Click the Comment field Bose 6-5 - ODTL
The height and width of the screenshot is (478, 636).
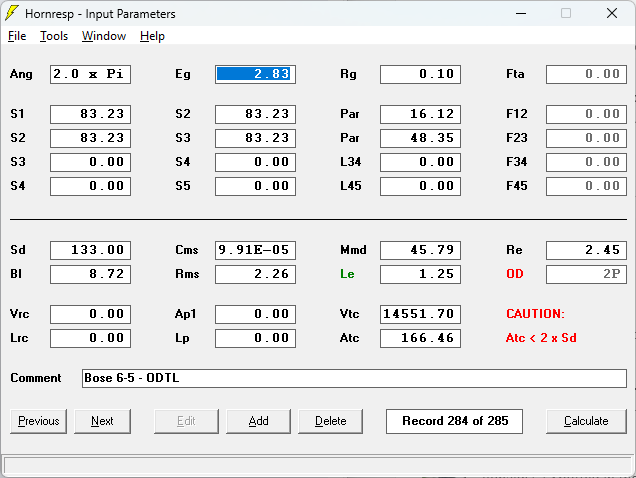click(354, 378)
